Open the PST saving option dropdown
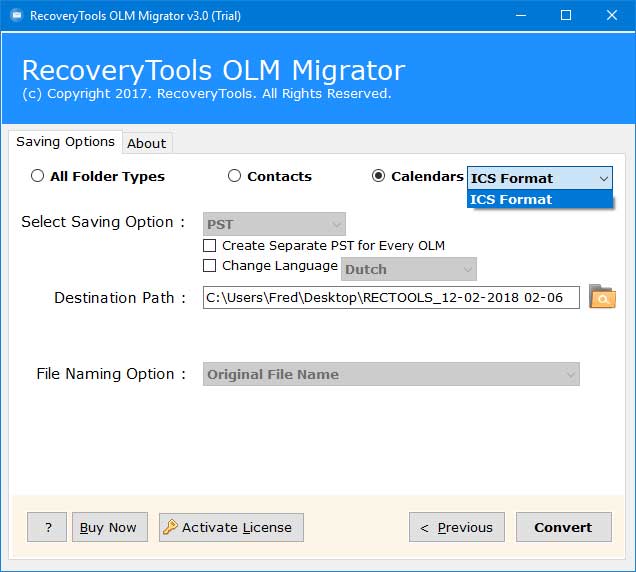The image size is (636, 572). (x=275, y=225)
